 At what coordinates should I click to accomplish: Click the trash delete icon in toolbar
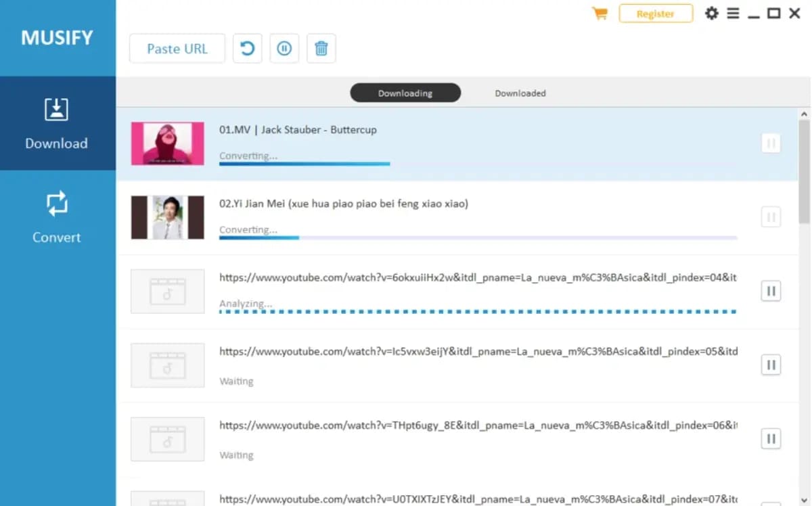click(x=321, y=49)
